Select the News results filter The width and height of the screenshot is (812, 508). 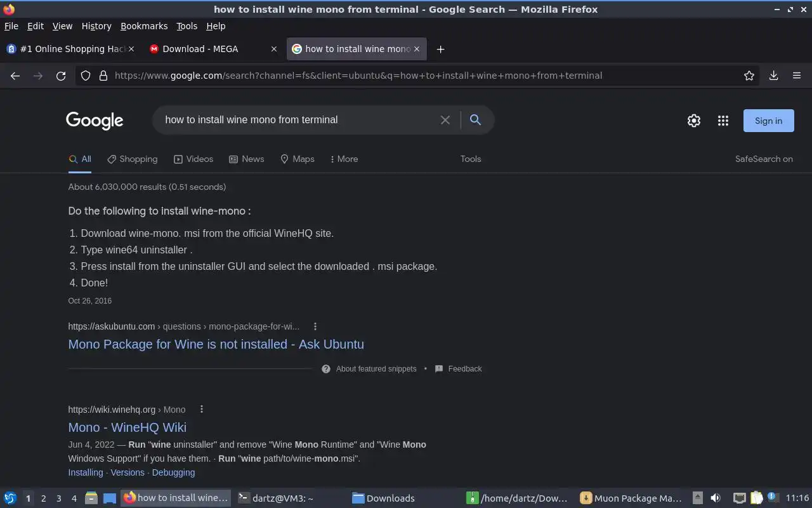click(246, 159)
